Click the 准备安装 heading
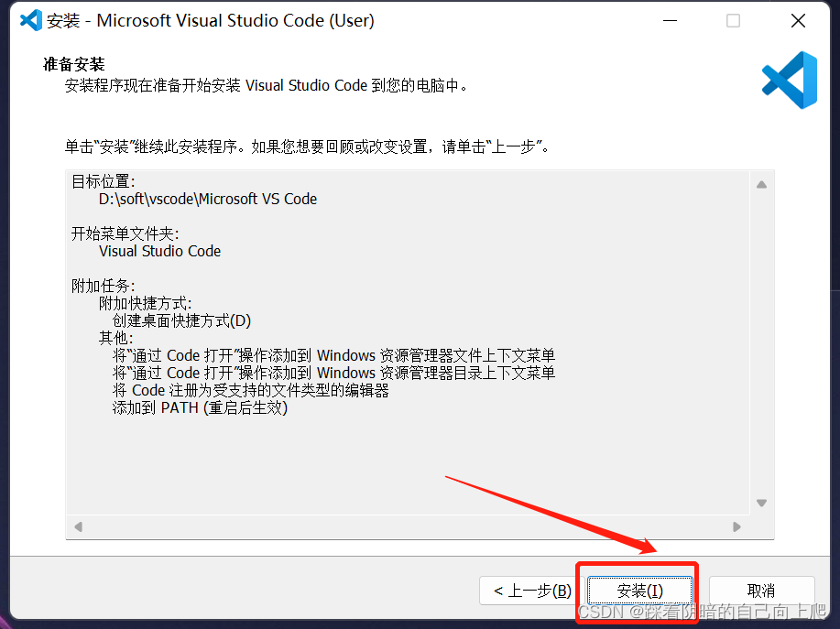 point(74,64)
